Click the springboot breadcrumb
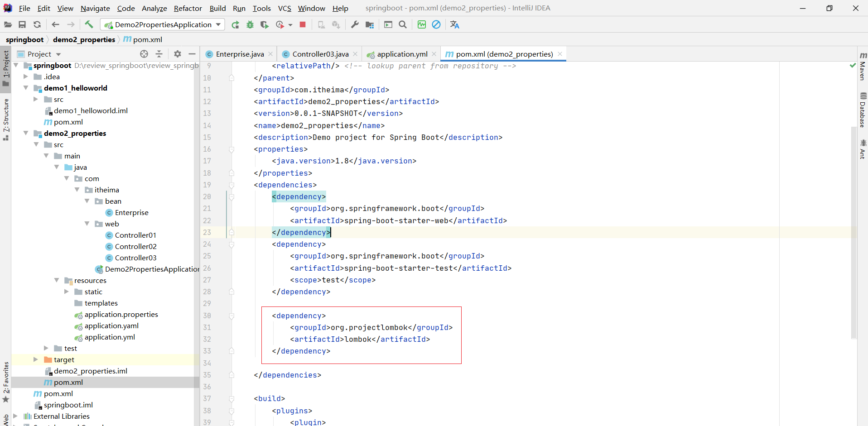The height and width of the screenshot is (426, 868). (x=25, y=39)
